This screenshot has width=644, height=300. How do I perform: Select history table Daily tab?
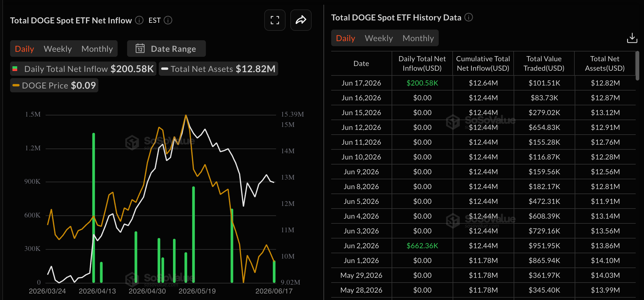point(345,38)
